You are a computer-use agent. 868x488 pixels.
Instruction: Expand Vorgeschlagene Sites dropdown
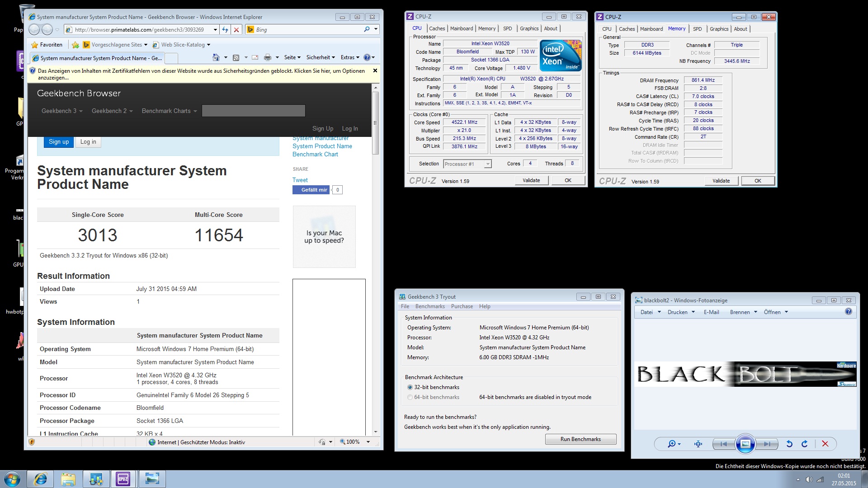tap(146, 45)
